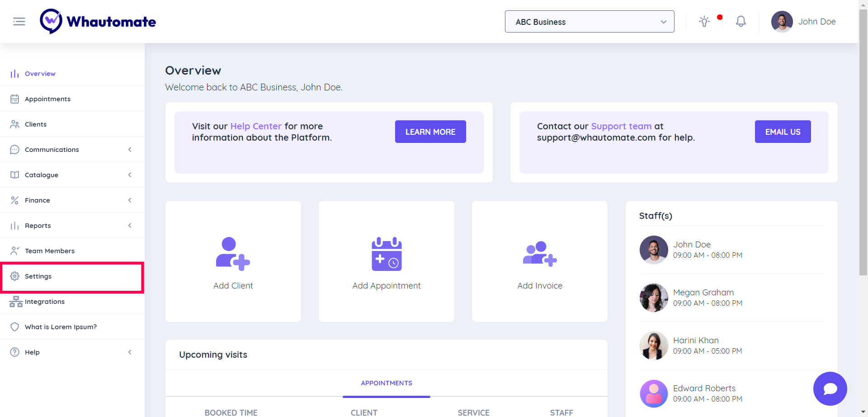Follow the Help Center link
This screenshot has width=868, height=417.
(x=256, y=126)
